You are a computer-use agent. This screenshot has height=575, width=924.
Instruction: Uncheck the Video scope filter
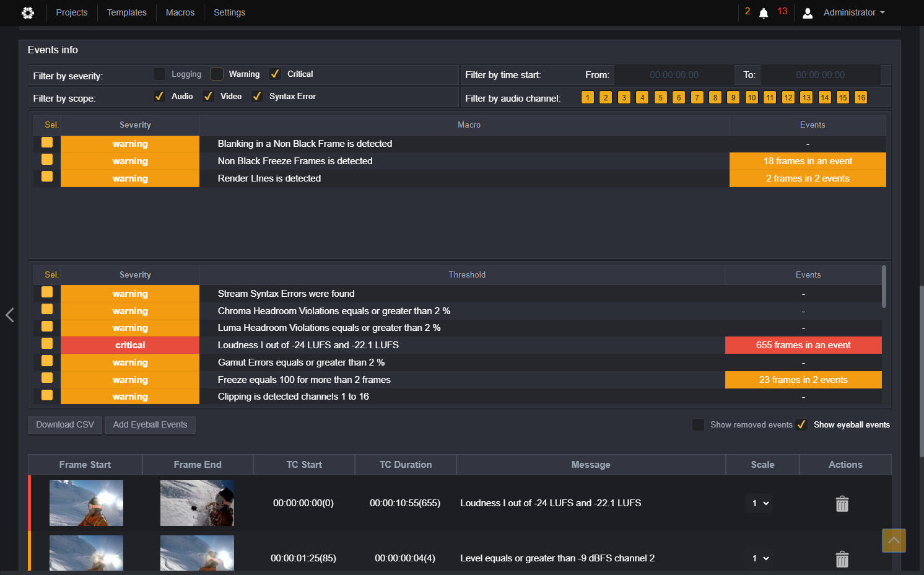coord(208,97)
